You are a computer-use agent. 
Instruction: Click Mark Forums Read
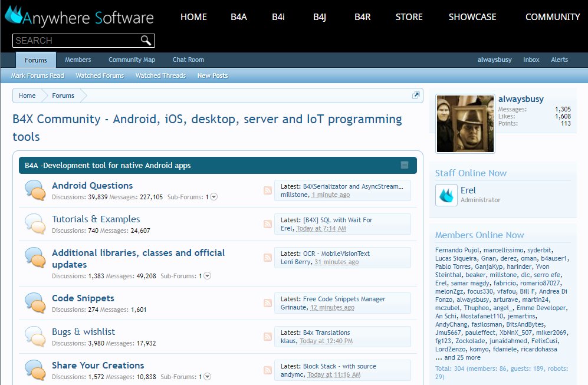pyautogui.click(x=38, y=75)
